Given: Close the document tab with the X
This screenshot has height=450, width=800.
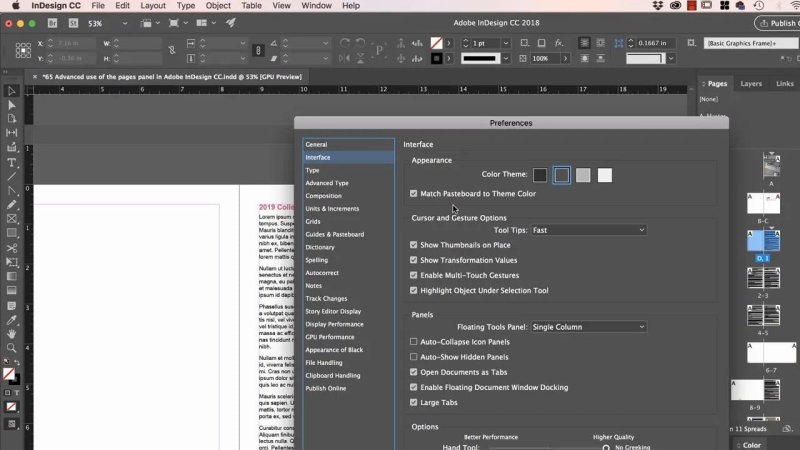Looking at the screenshot, I should [x=35, y=77].
